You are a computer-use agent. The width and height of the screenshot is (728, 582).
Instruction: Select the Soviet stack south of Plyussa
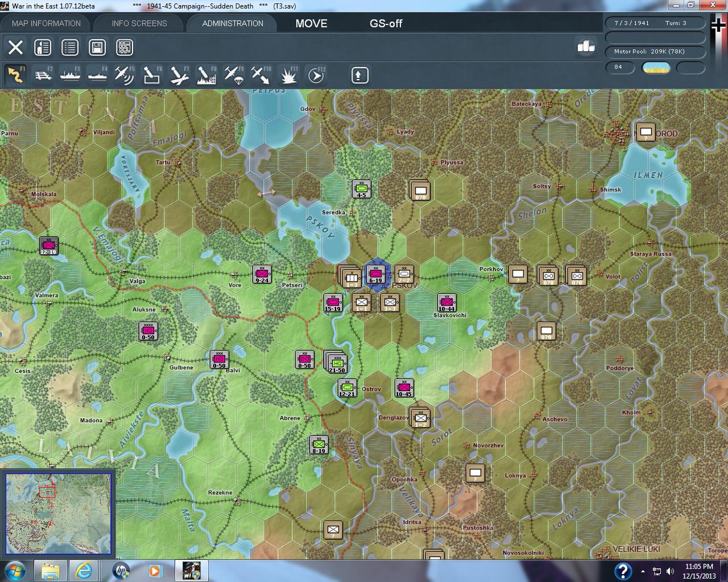coord(420,190)
